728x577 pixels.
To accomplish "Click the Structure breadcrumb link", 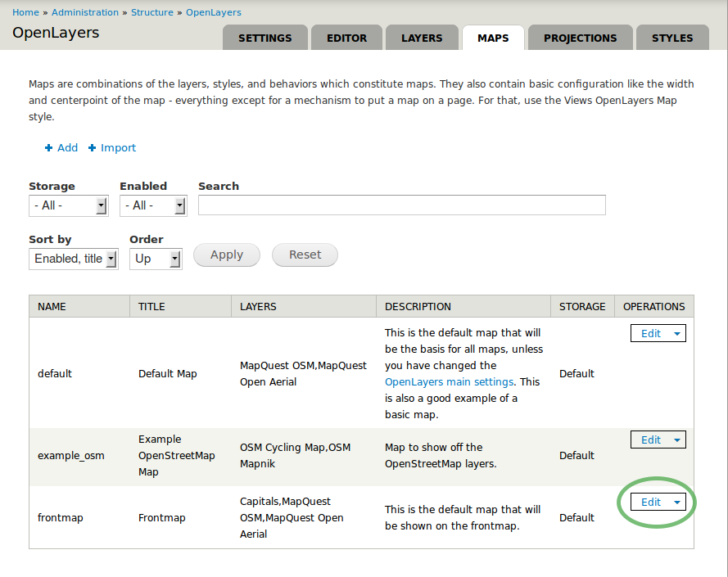I will tap(152, 12).
